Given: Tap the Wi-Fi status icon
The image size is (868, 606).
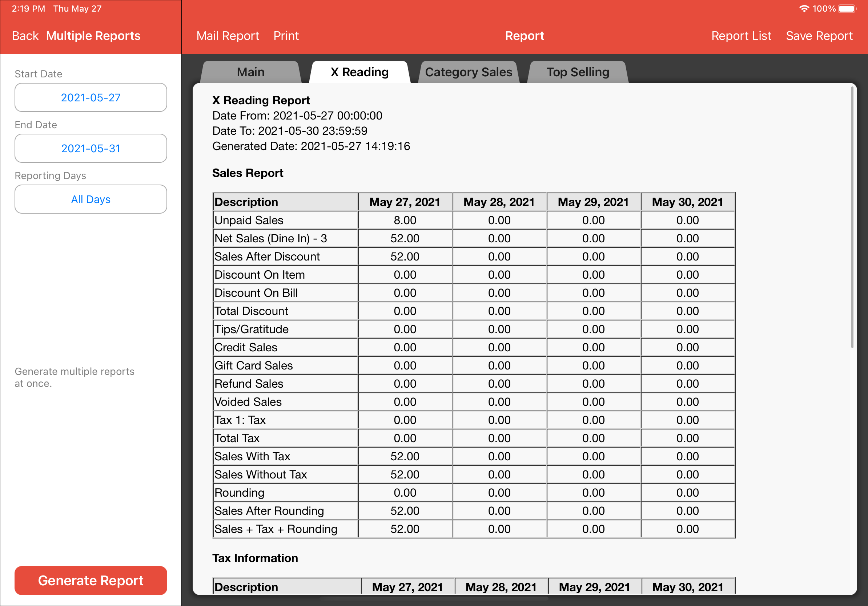Looking at the screenshot, I should coord(804,9).
